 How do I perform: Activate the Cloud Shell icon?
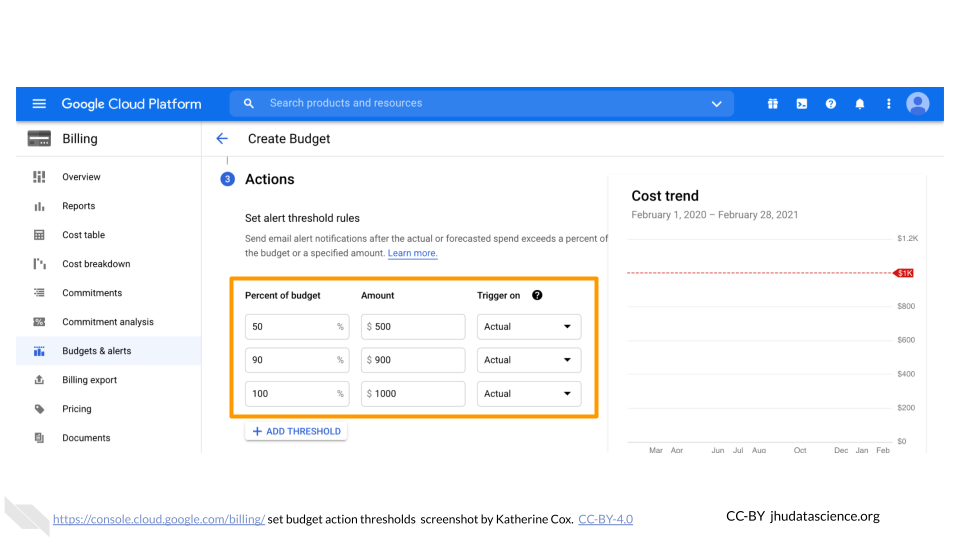click(x=801, y=104)
